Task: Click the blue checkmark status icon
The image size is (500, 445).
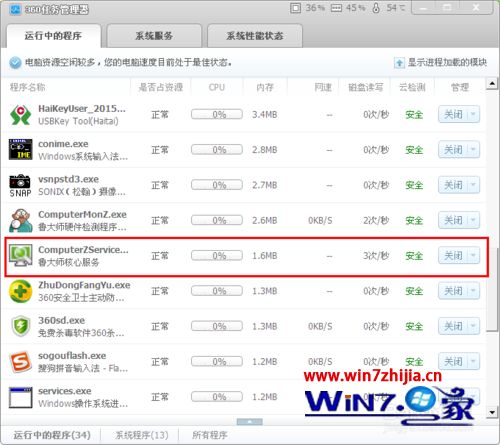Action: 15,63
